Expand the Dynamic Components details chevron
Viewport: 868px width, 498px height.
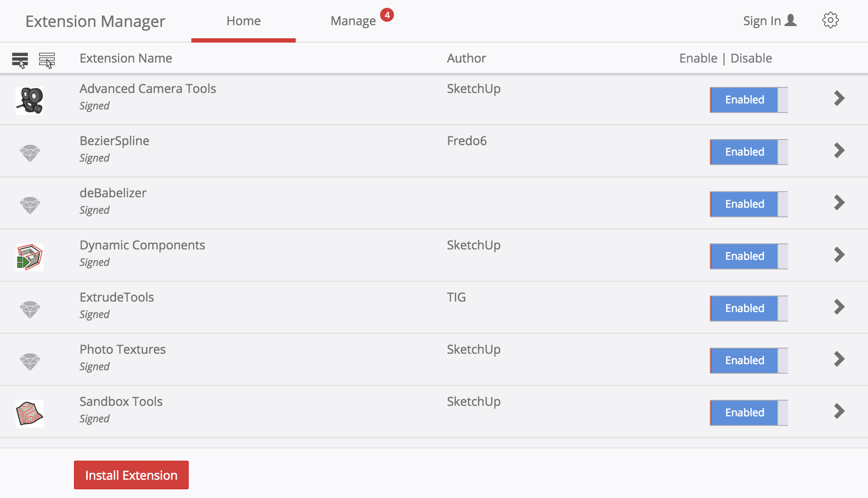[839, 255]
